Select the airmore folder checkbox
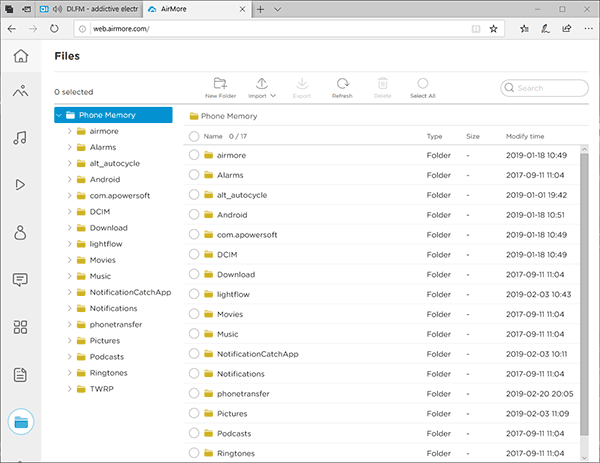The image size is (600, 463). [194, 155]
